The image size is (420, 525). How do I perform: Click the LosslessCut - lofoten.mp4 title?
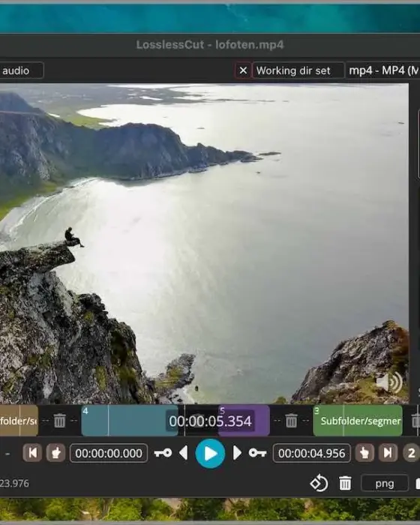[x=210, y=44]
